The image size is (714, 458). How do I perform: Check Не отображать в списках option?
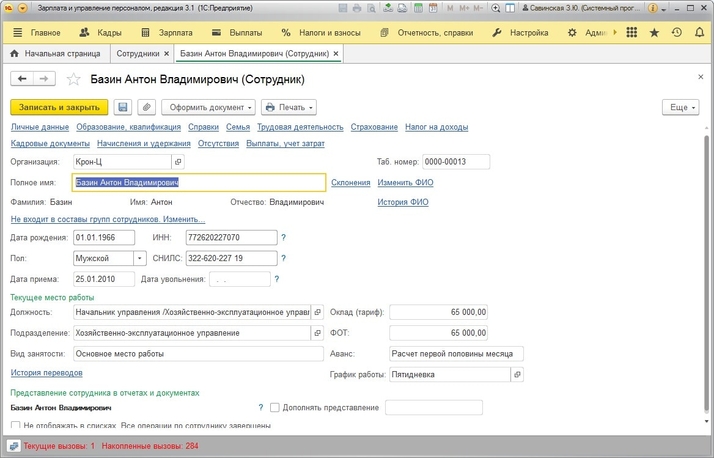pyautogui.click(x=15, y=426)
